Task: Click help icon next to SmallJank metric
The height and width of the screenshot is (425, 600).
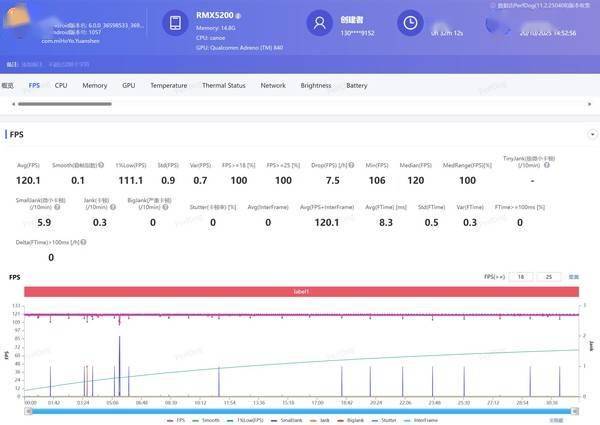Action: click(x=55, y=207)
